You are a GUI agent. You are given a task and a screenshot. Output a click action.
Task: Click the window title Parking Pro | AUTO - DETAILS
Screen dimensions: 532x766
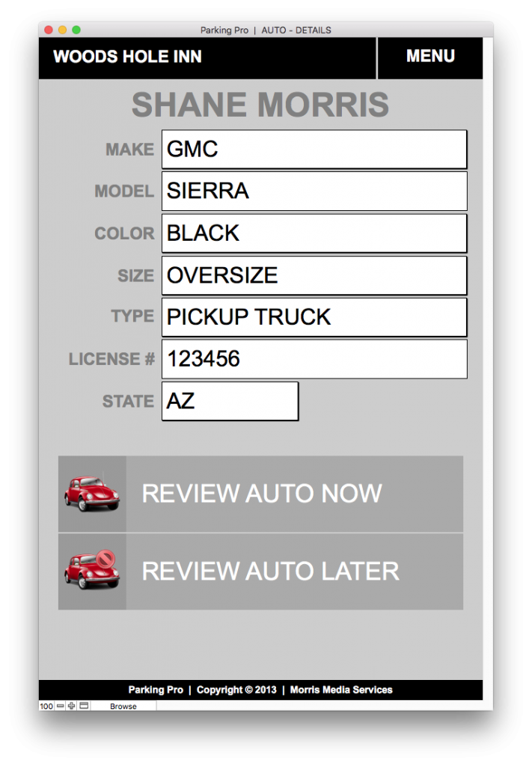pos(266,30)
